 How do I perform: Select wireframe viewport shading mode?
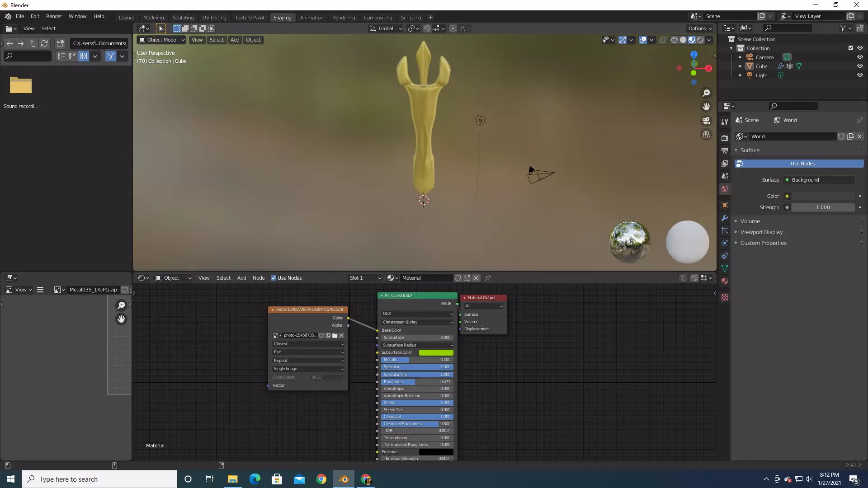[x=675, y=40]
